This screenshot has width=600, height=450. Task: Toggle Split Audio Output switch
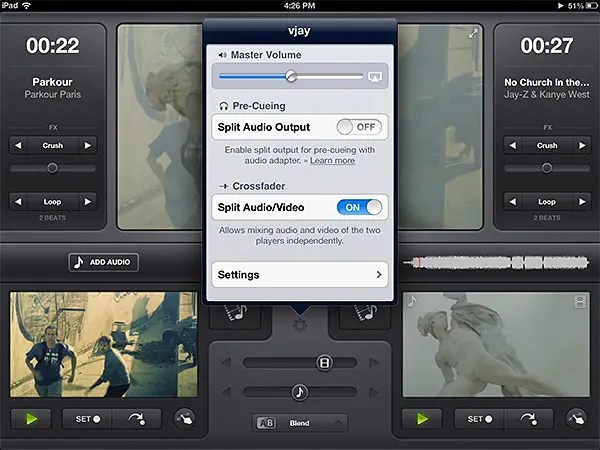[359, 127]
